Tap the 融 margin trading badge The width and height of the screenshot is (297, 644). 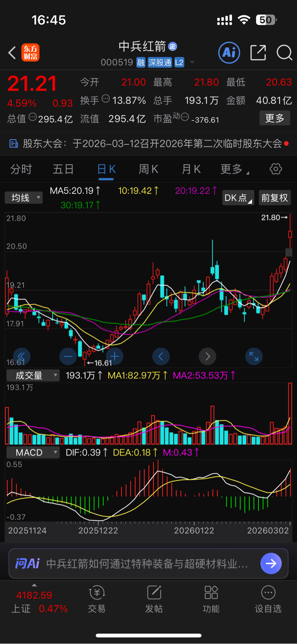[x=141, y=62]
